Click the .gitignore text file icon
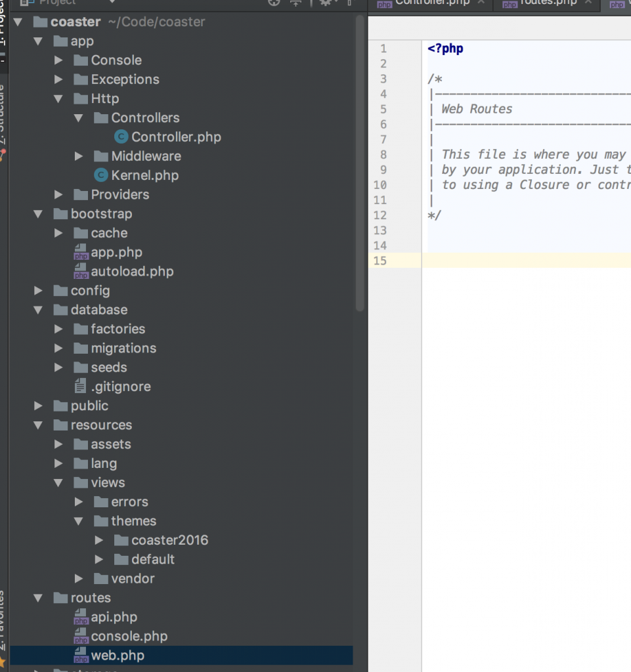Image resolution: width=631 pixels, height=672 pixels. pos(81,387)
